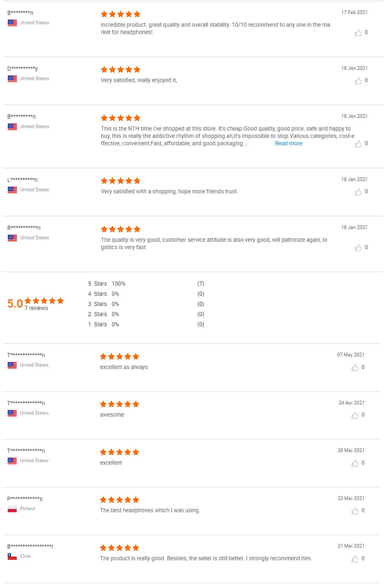This screenshot has width=384, height=588.
Task: Click reviewer name P************s
Action: pyautogui.click(x=25, y=499)
